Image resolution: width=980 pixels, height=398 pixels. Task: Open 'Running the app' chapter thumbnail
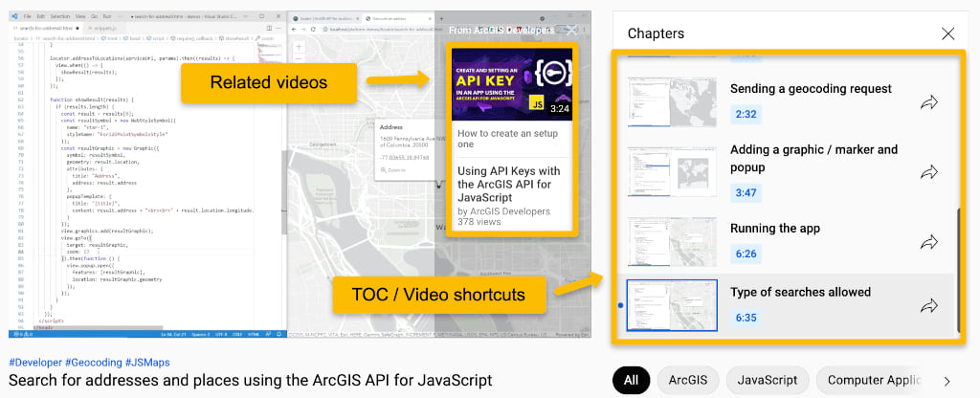(672, 242)
